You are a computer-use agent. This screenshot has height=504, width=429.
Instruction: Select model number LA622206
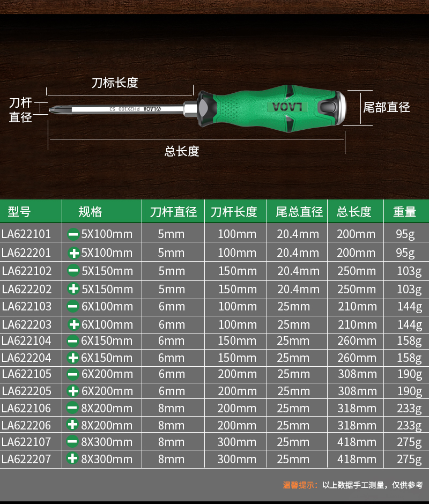pos(26,425)
